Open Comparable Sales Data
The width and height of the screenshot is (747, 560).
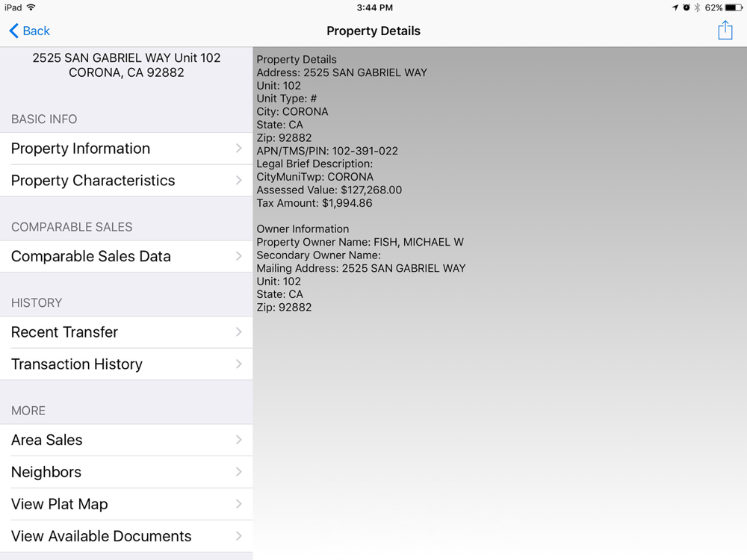[x=126, y=256]
